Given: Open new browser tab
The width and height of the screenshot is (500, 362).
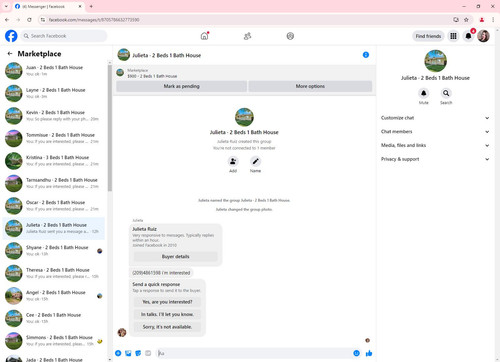Looking at the screenshot, I should [x=91, y=6].
